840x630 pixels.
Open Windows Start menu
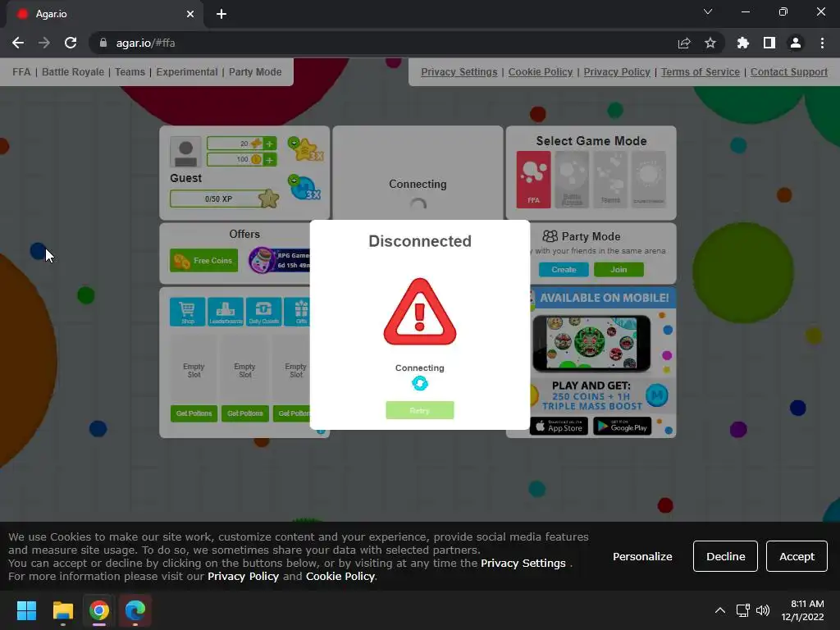pyautogui.click(x=26, y=610)
